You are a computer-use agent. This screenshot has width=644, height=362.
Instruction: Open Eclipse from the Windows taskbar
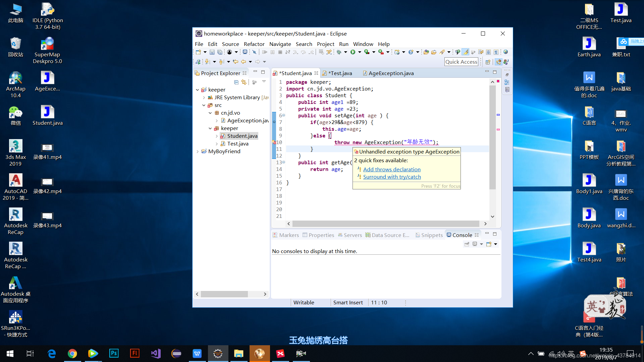176,353
